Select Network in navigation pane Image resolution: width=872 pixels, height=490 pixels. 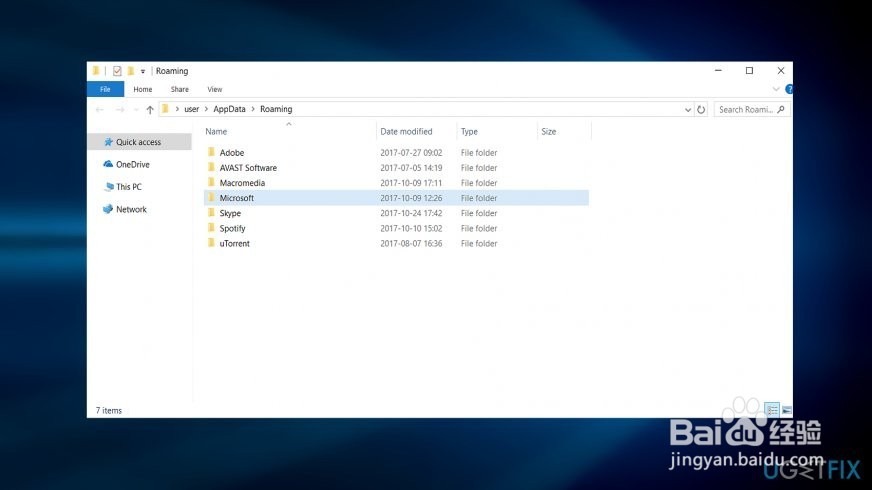pyautogui.click(x=131, y=209)
